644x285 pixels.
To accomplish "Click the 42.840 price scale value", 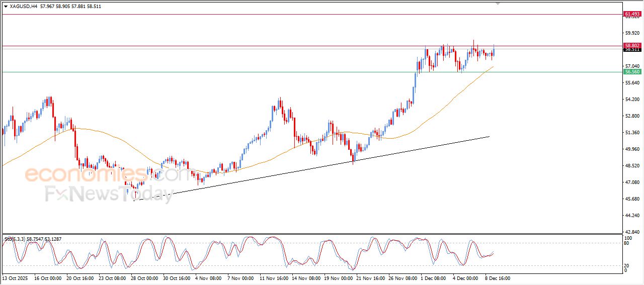I will (631, 232).
